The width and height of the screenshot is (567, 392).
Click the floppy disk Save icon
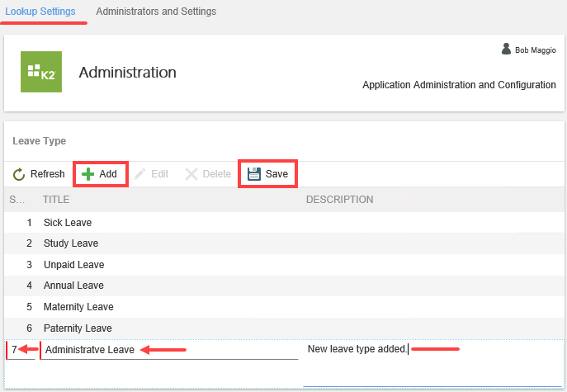[x=254, y=174]
